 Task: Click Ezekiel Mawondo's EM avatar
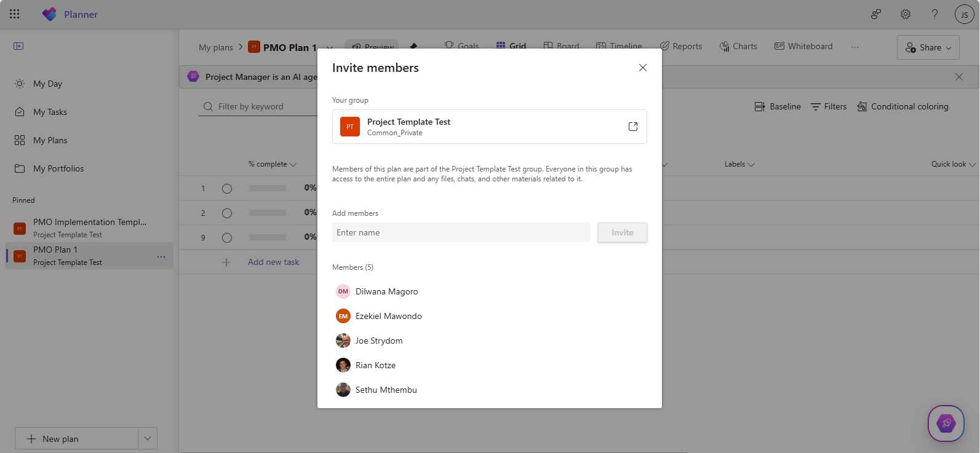tap(343, 316)
